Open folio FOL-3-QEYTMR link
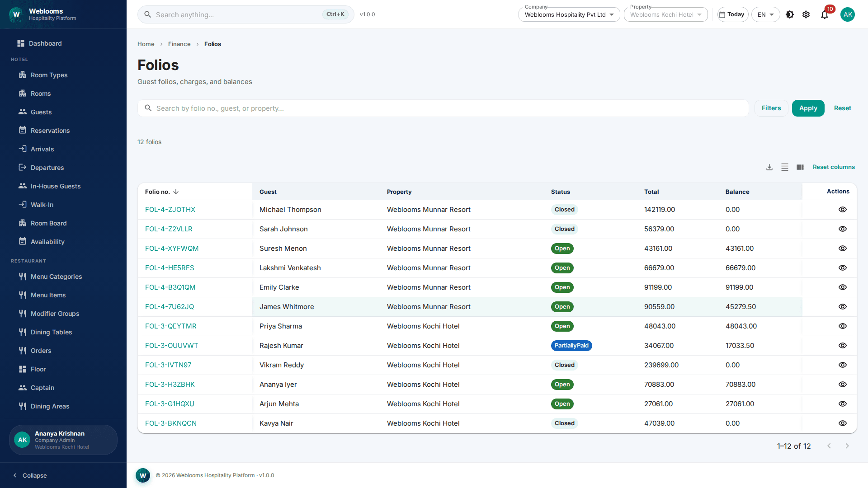This screenshot has width=868, height=488. coord(170,326)
